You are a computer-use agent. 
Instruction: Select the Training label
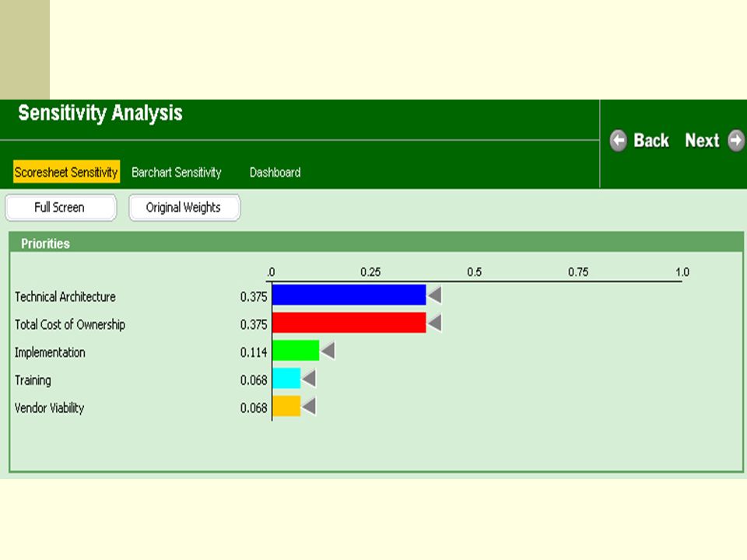pyautogui.click(x=33, y=380)
